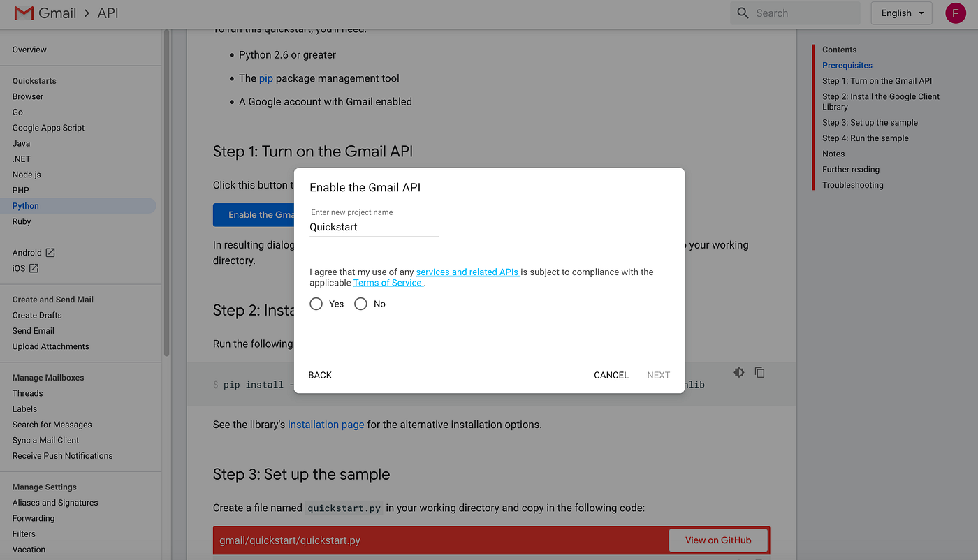The height and width of the screenshot is (560, 978).
Task: Click the left sidebar scrollbar
Action: click(x=166, y=192)
